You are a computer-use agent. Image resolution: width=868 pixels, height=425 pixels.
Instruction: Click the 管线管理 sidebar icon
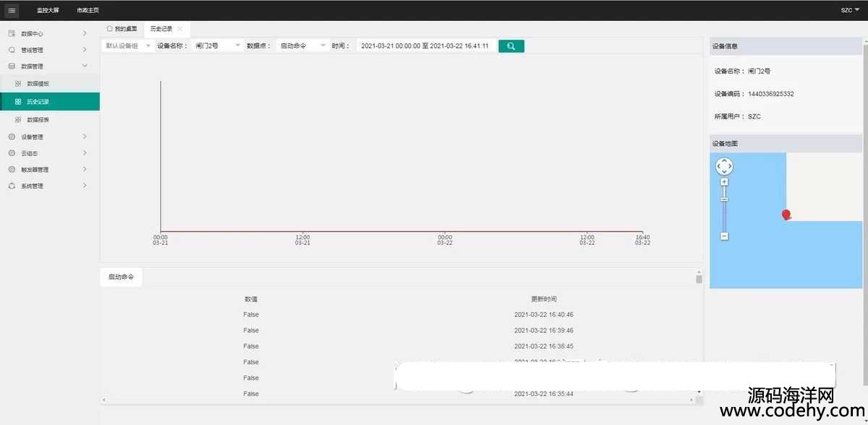12,50
